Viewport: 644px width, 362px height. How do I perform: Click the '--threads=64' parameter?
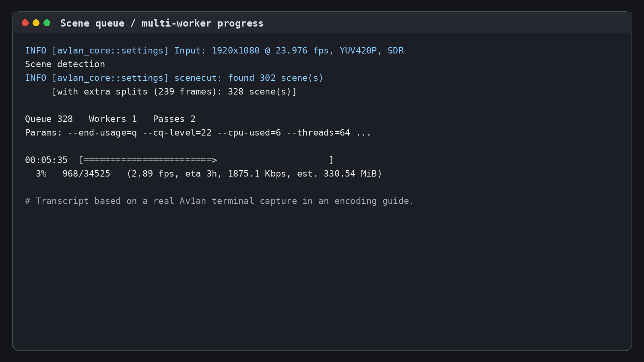click(318, 133)
